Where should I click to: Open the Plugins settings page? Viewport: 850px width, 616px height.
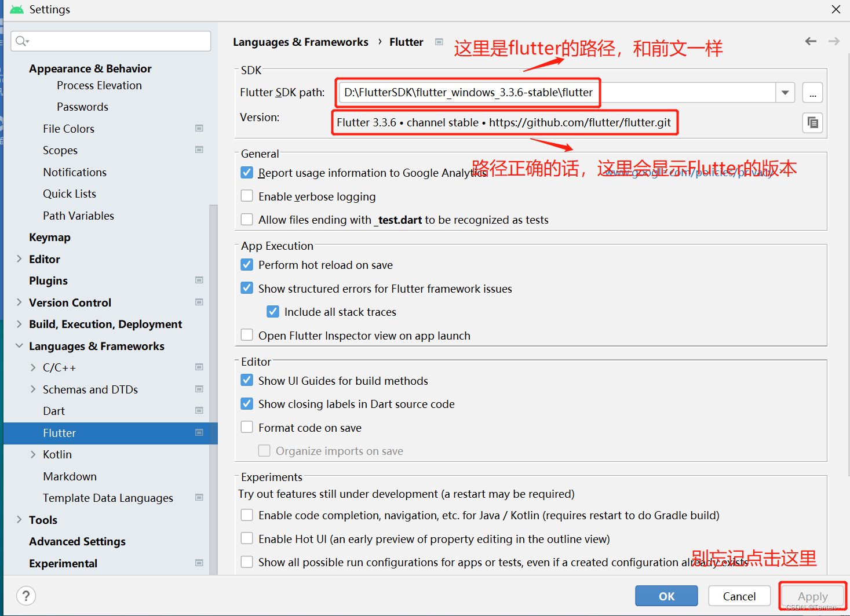[49, 280]
